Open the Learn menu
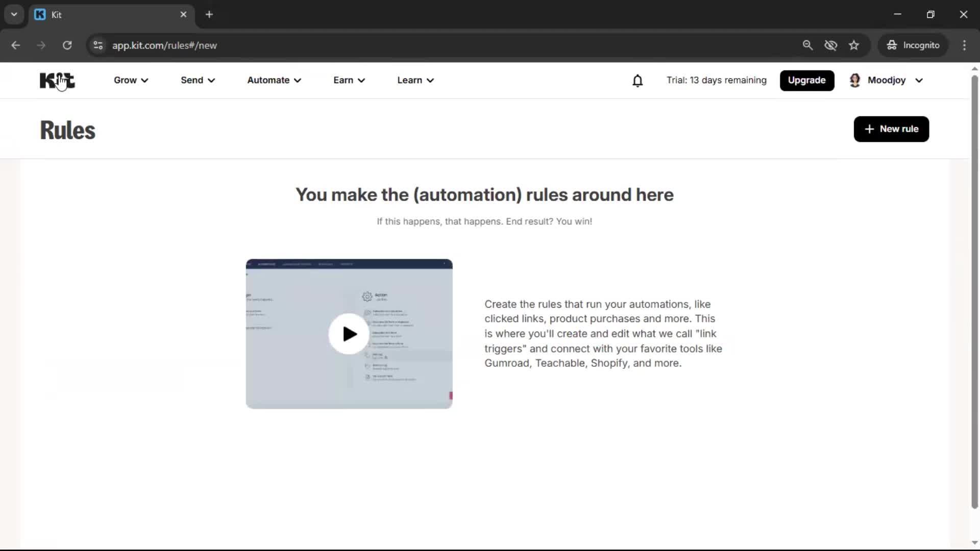The width and height of the screenshot is (980, 551). pos(415,80)
